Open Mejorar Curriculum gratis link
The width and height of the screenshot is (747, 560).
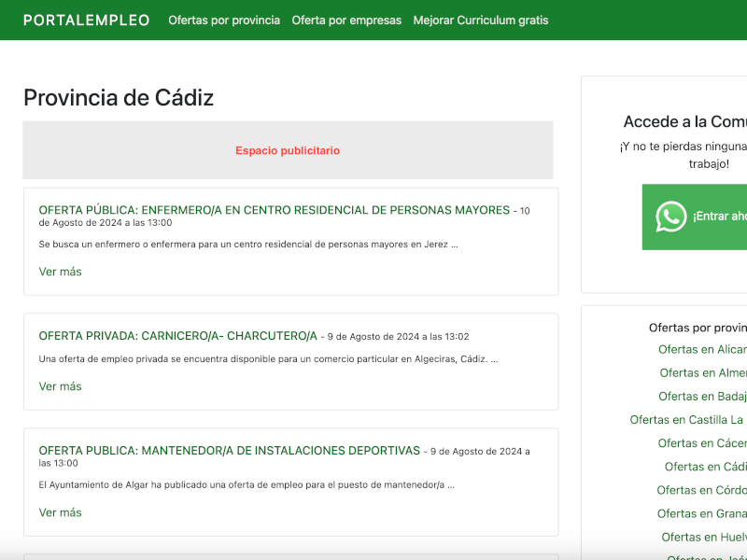(x=481, y=21)
